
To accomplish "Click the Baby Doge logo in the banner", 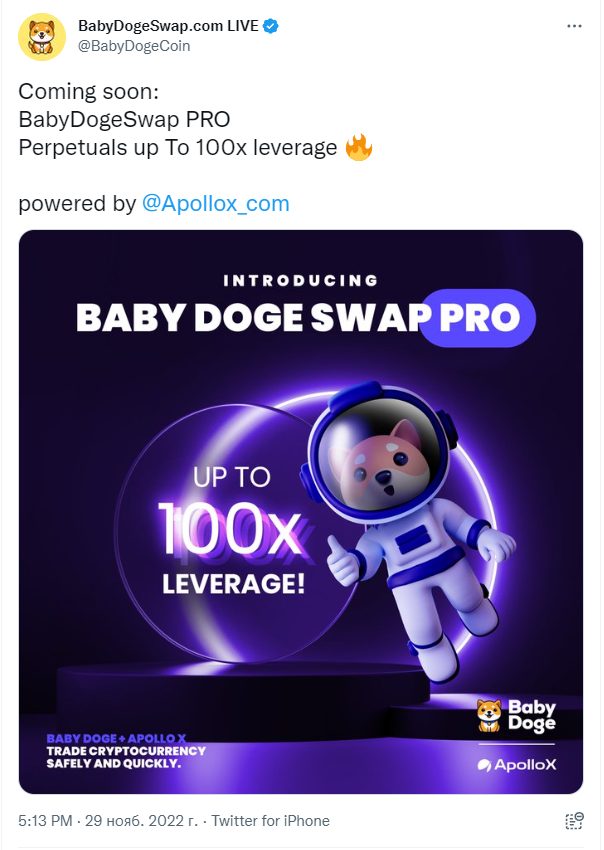I will [x=516, y=716].
